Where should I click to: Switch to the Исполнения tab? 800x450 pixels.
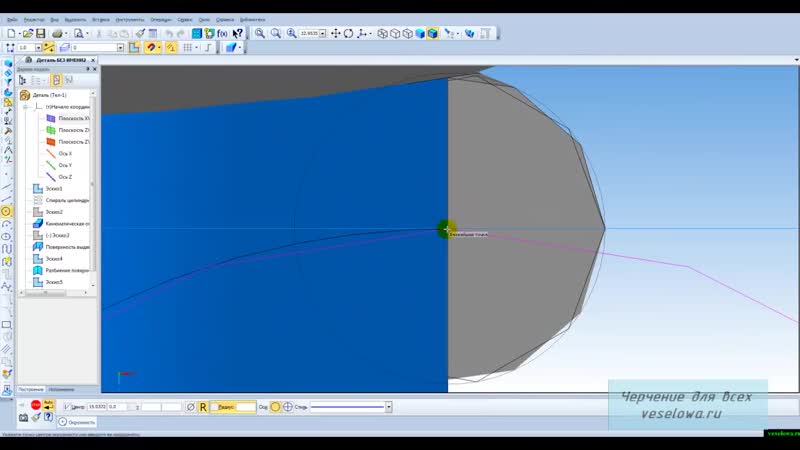pyautogui.click(x=61, y=389)
